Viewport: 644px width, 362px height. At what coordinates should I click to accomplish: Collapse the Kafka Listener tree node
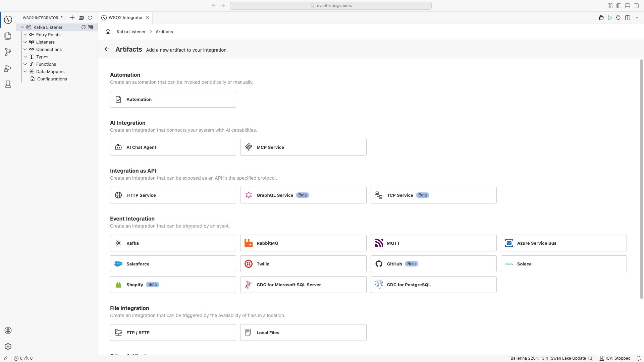coord(22,27)
